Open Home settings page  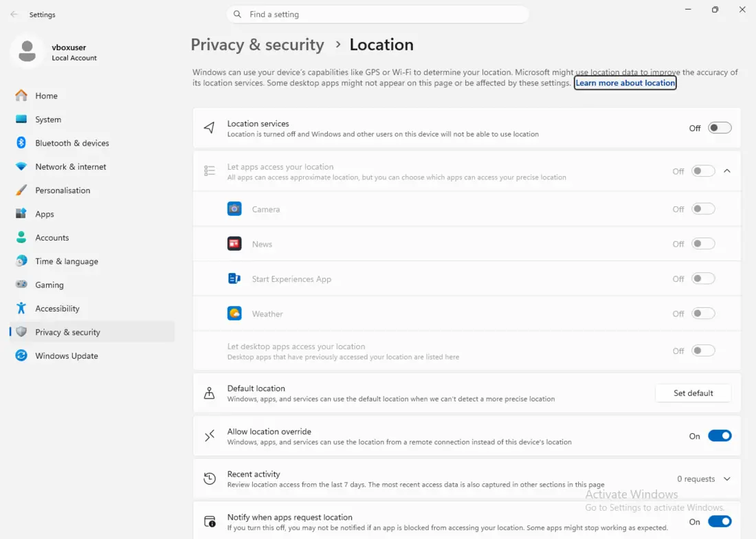pos(92,96)
